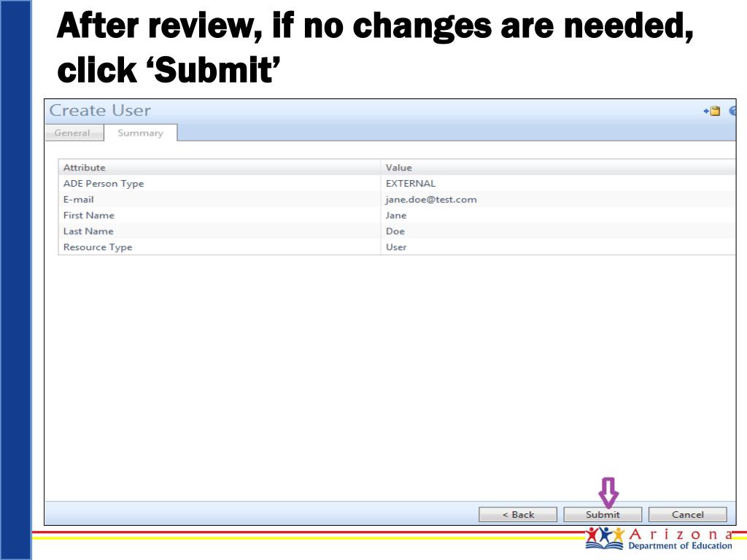Viewport: 747px width, 560px height.
Task: Select the Summary tab
Action: pos(141,133)
